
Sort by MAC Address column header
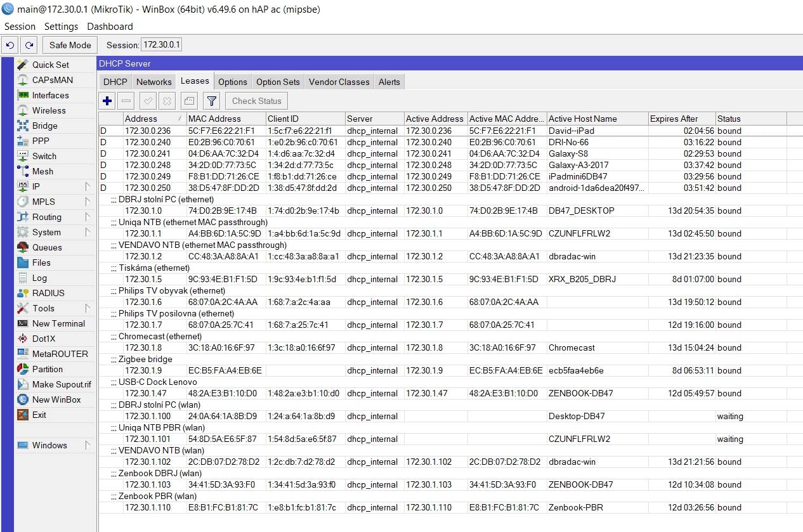point(226,119)
